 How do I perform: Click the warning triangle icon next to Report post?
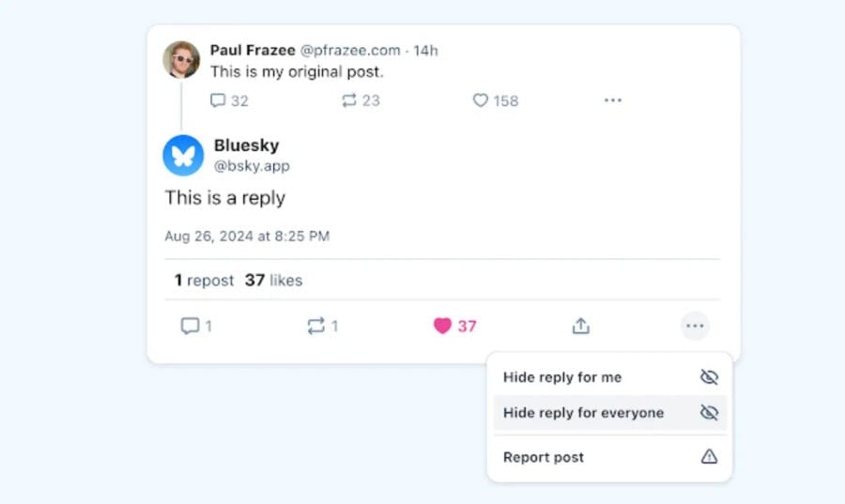coord(709,457)
